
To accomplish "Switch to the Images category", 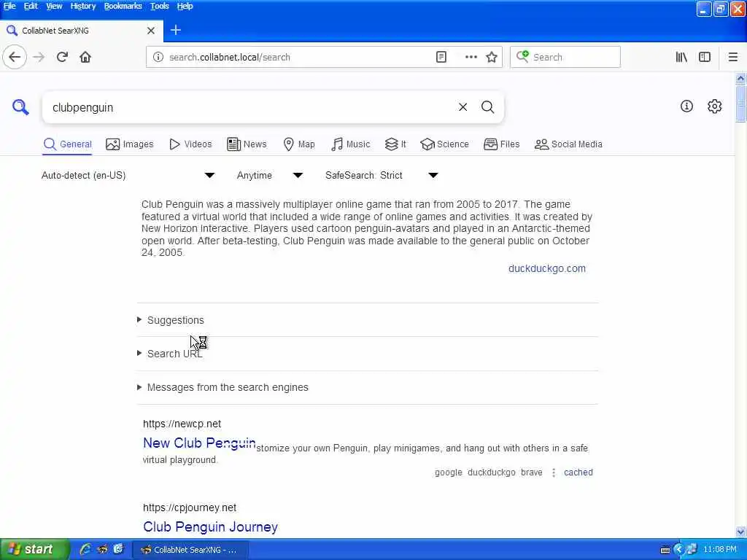I will pos(130,144).
